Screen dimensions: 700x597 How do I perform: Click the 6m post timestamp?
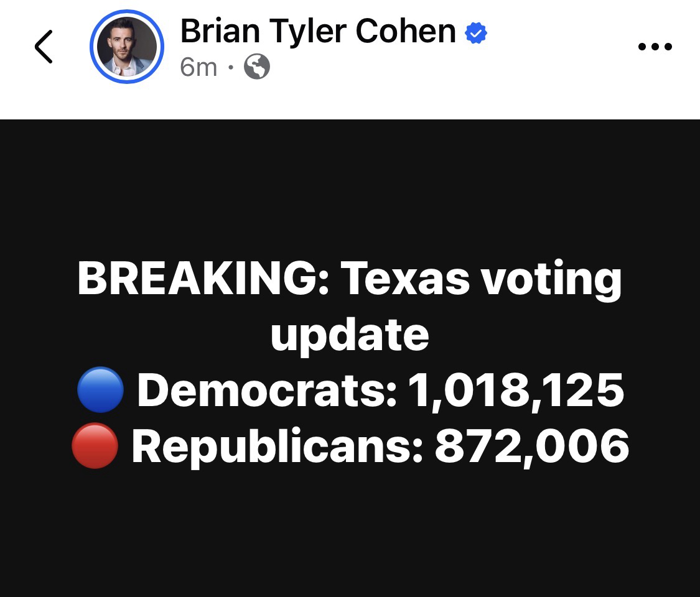pos(198,67)
